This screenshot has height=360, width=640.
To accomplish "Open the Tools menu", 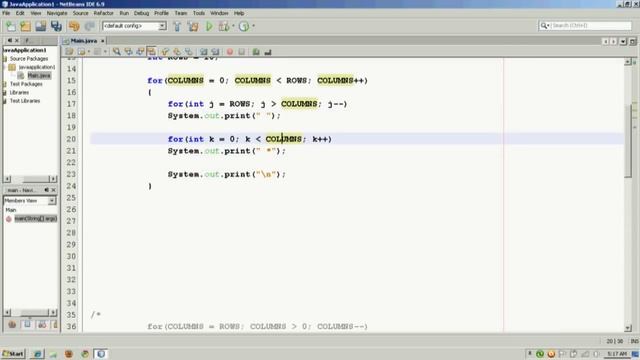I will point(199,13).
